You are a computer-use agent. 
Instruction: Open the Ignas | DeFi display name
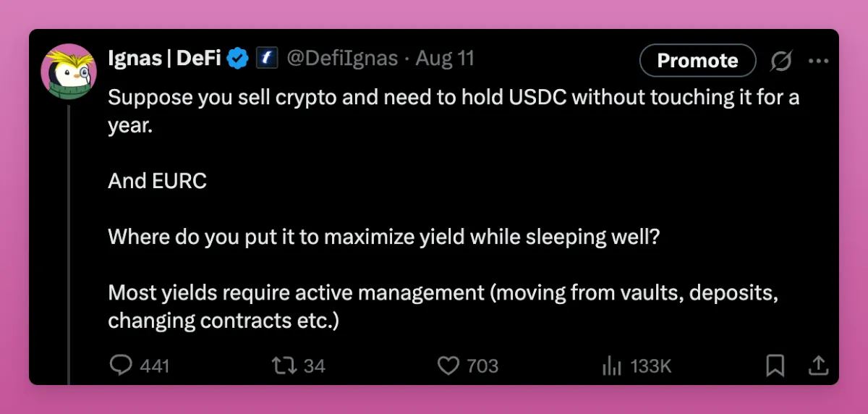pyautogui.click(x=164, y=59)
